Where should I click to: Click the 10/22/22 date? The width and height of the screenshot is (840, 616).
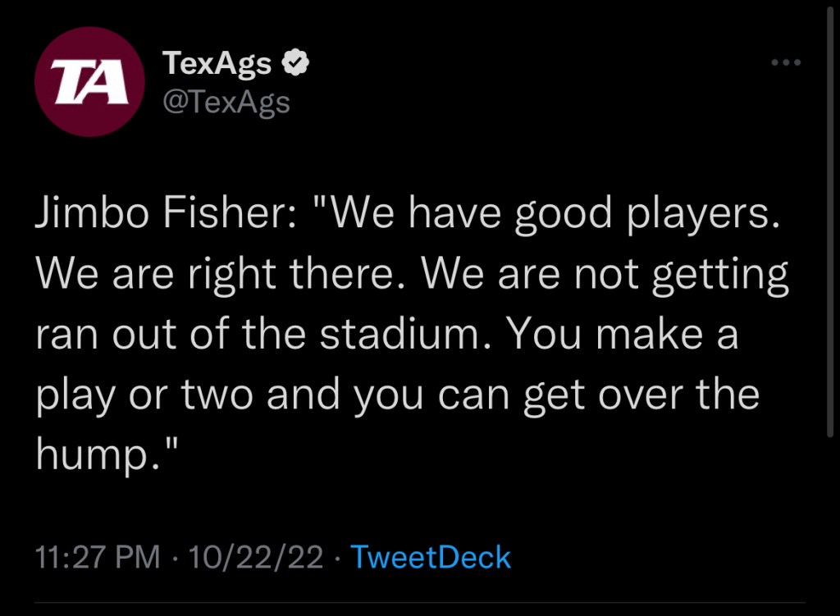255,558
